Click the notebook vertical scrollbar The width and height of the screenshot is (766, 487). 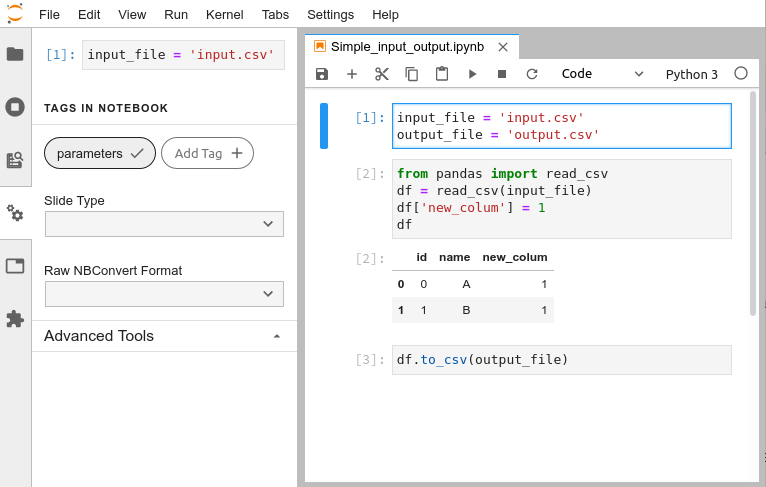[x=753, y=203]
